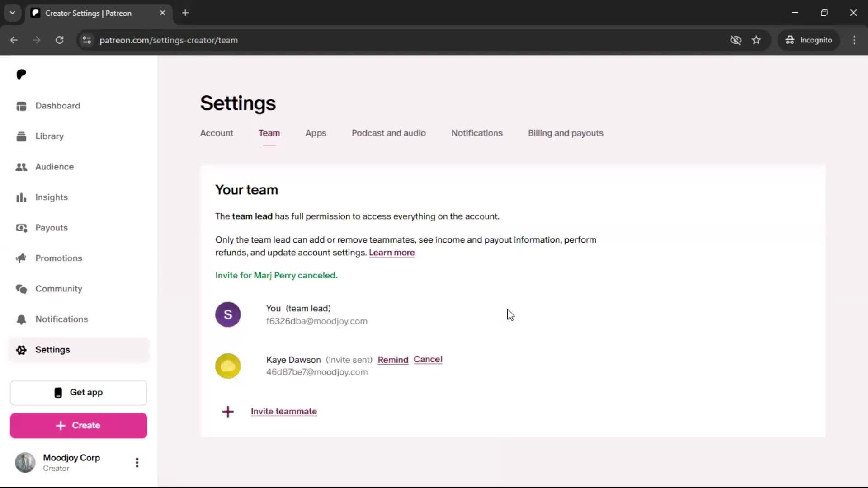
Task: Open Chrome's three-dot menu
Action: (854, 40)
